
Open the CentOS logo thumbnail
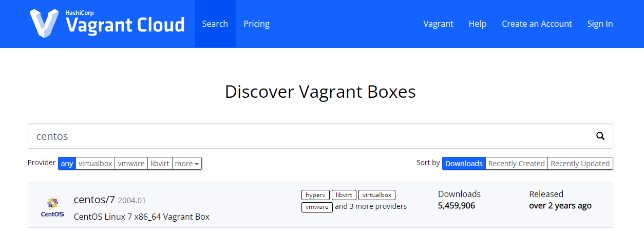coord(52,207)
